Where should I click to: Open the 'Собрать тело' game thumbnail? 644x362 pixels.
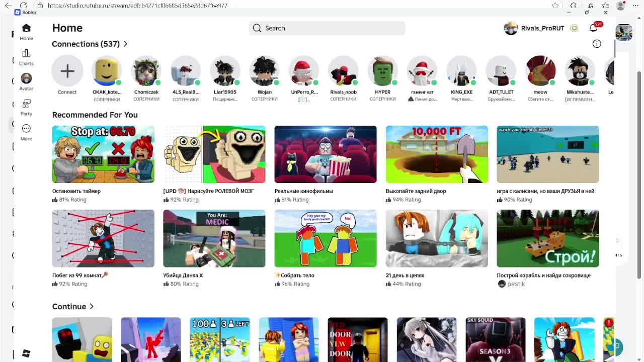pos(326,238)
